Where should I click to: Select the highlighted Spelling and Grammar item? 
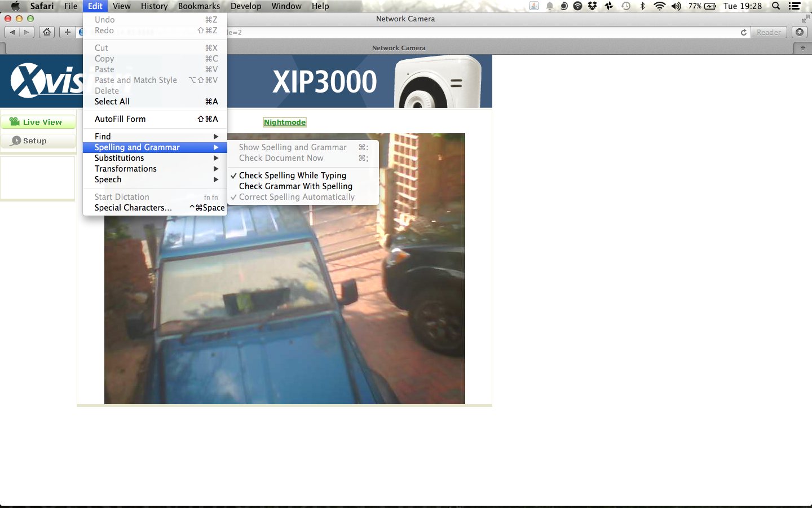(x=155, y=147)
